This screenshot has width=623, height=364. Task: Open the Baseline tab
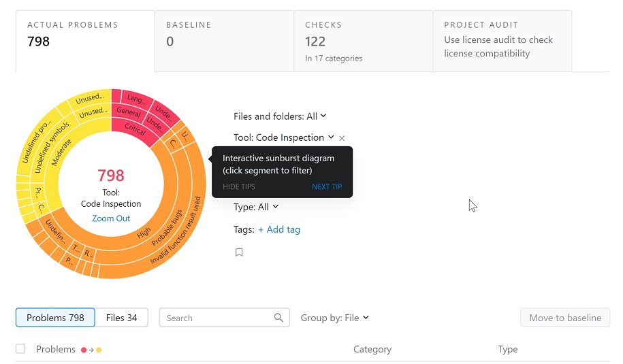coord(224,41)
